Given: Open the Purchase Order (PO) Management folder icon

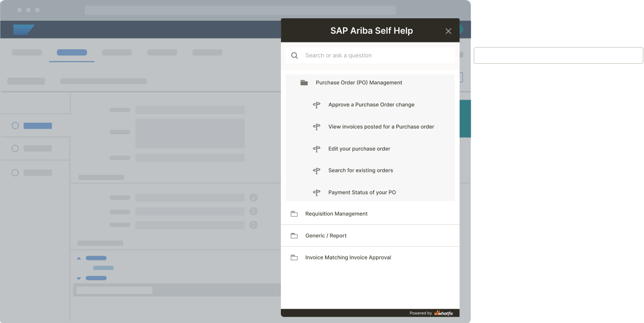Looking at the screenshot, I should pyautogui.click(x=304, y=82).
